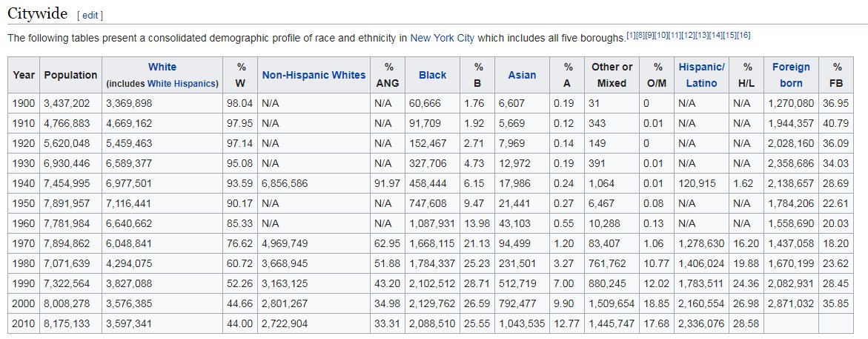This screenshot has height=339, width=868.
Task: Open citation reference [1]
Action: click(x=631, y=36)
